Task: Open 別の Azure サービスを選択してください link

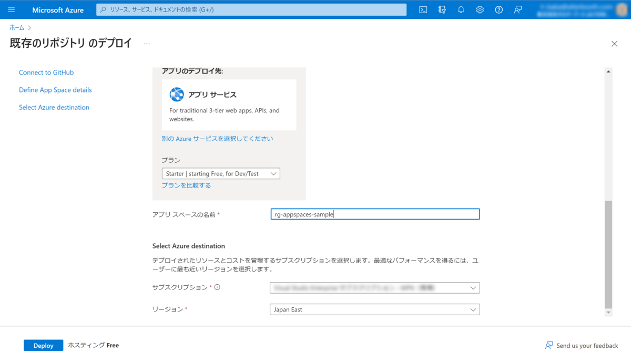Action: click(x=217, y=138)
